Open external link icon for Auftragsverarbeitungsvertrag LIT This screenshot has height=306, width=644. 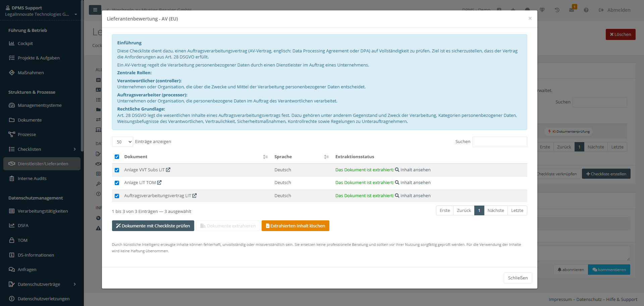pos(195,196)
